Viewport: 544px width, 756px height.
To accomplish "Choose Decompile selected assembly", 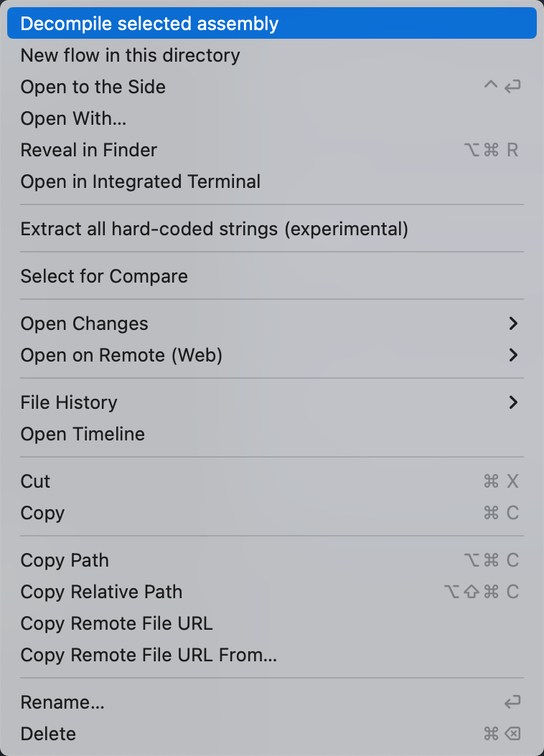I will coord(149,24).
